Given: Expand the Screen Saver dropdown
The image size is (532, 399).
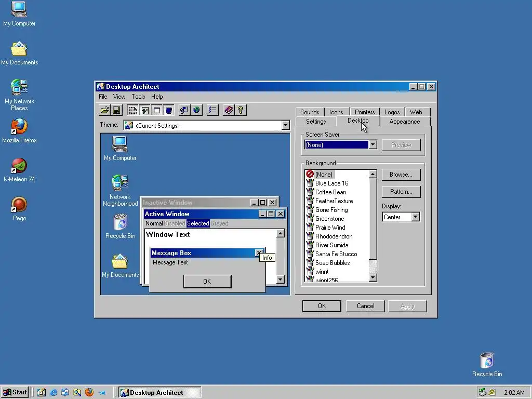Looking at the screenshot, I should coord(373,145).
